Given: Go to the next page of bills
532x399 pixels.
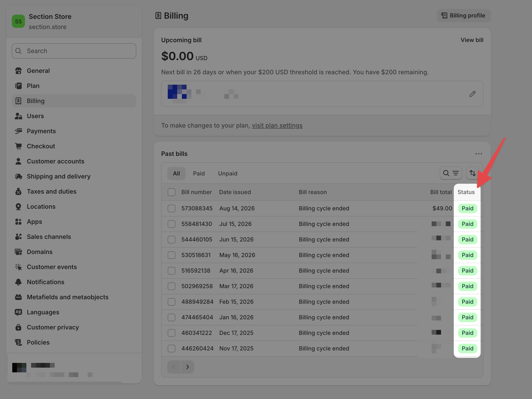Looking at the screenshot, I should coord(187,367).
